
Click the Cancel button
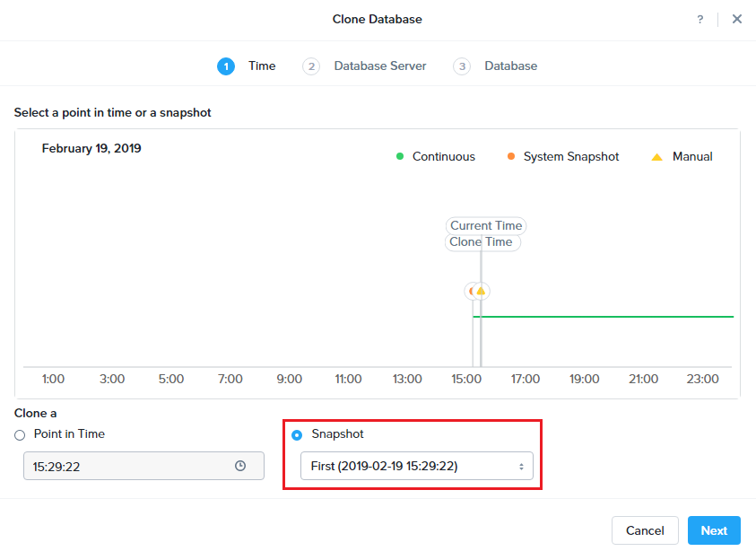click(x=645, y=530)
